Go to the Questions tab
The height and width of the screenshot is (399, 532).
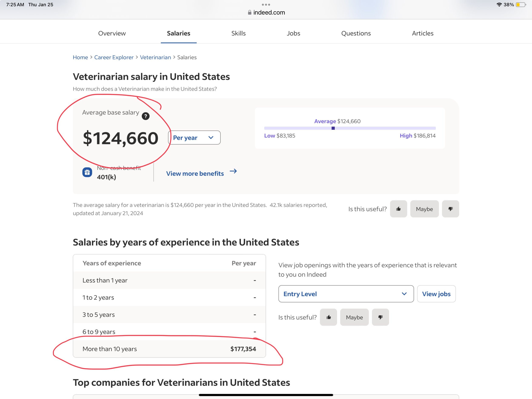coord(356,33)
